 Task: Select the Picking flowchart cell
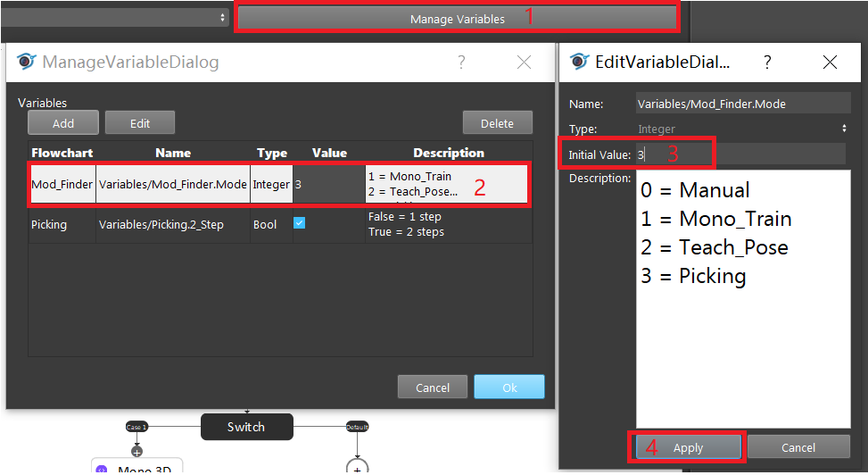click(62, 224)
